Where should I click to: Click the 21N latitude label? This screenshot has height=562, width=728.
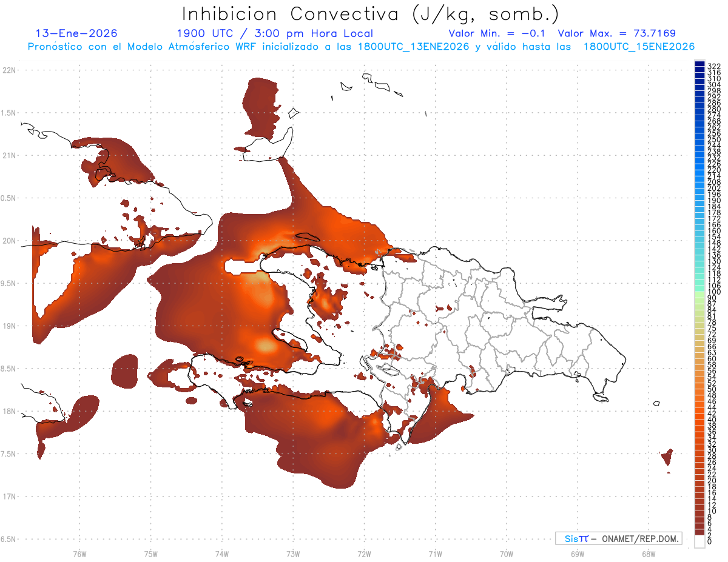pos(8,156)
